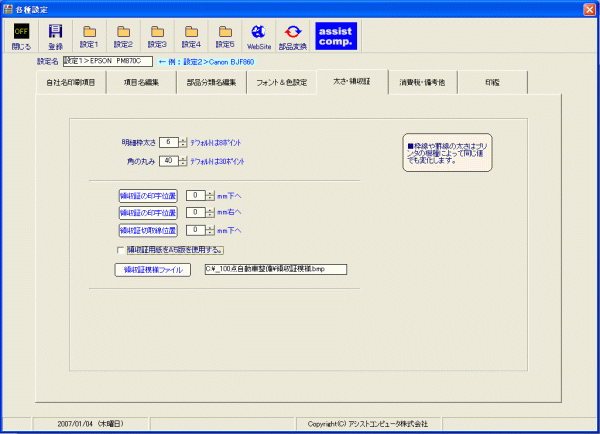Click the 領収証模様.bmp file path field
The height and width of the screenshot is (434, 600).
276,269
